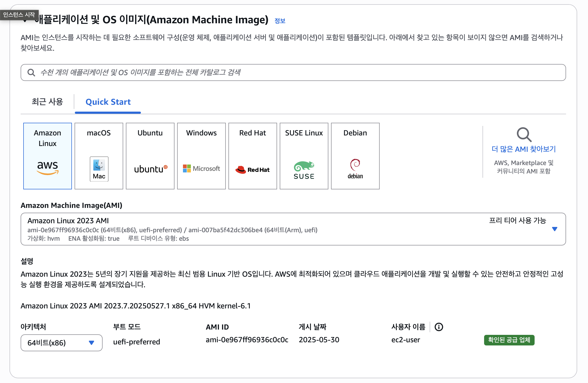
Task: Collapse the application and OS image section
Action: point(25,21)
